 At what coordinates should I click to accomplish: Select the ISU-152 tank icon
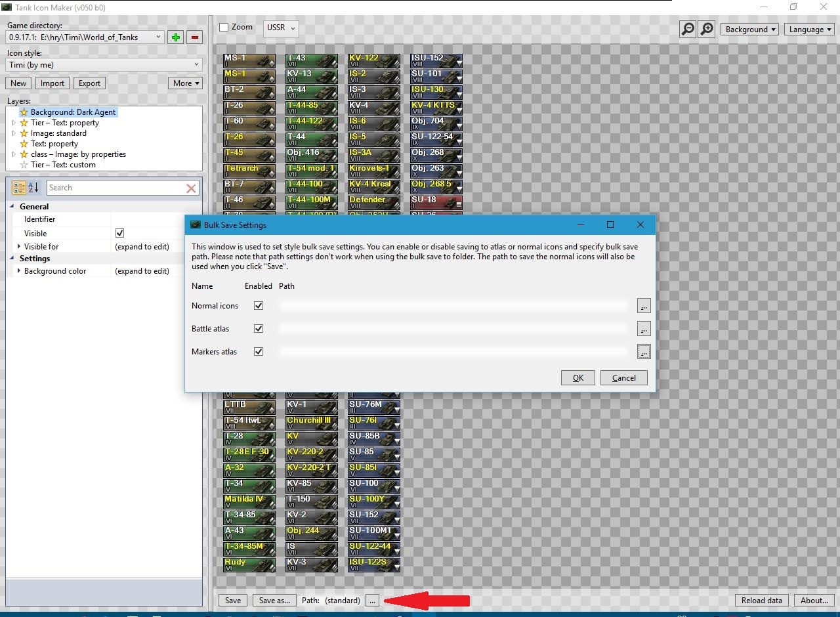(x=436, y=60)
